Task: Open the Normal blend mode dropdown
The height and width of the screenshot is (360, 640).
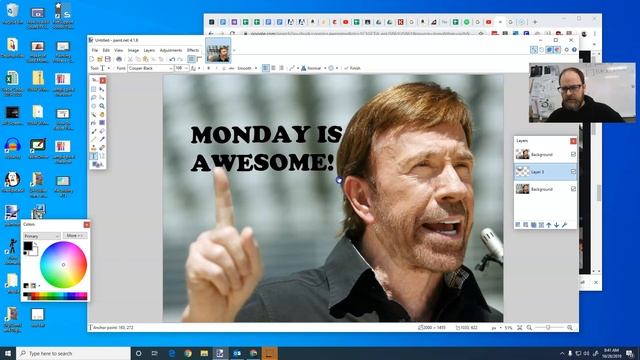Action: [314, 68]
